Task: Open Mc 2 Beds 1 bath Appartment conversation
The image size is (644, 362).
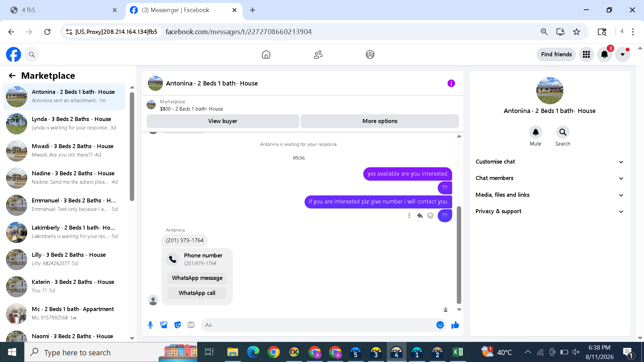Action: pos(64,314)
